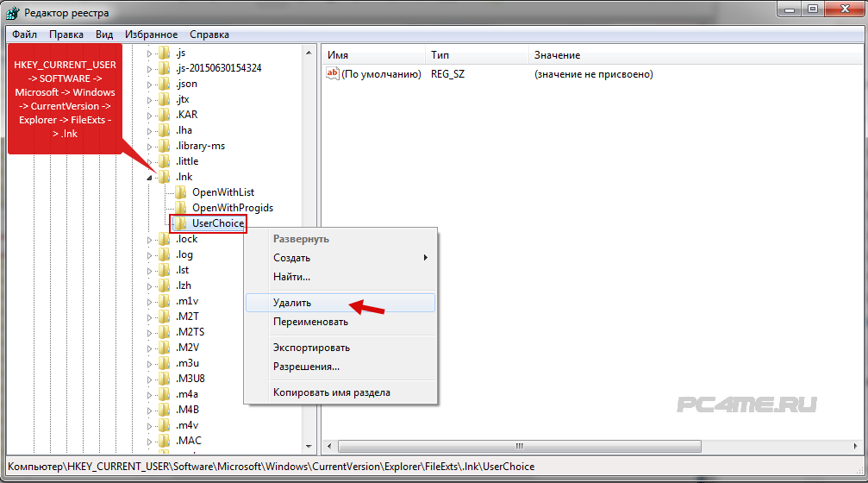Click the OpenWithList folder icon

tap(181, 192)
